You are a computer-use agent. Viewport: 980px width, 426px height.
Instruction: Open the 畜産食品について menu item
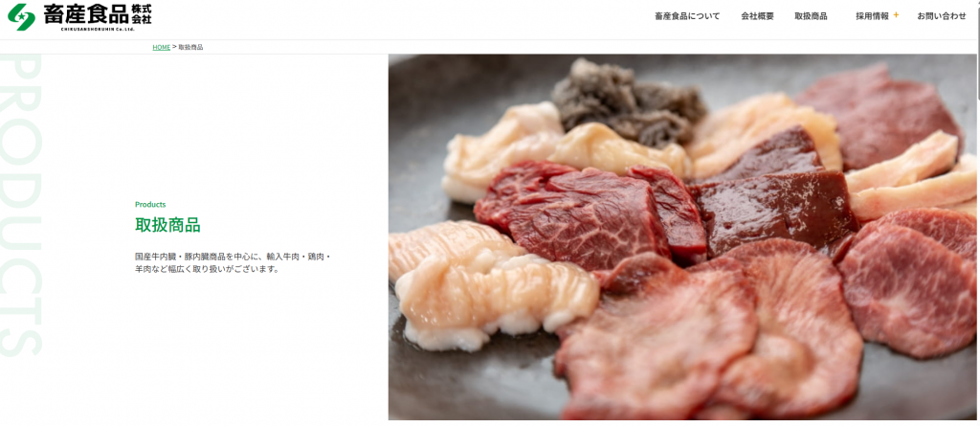[x=687, y=16]
